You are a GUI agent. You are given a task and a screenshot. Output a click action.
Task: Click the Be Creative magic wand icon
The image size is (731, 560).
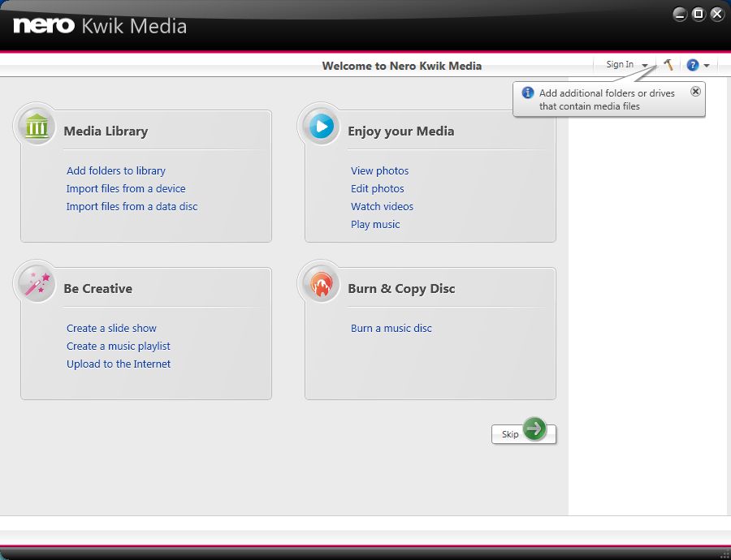tap(37, 285)
